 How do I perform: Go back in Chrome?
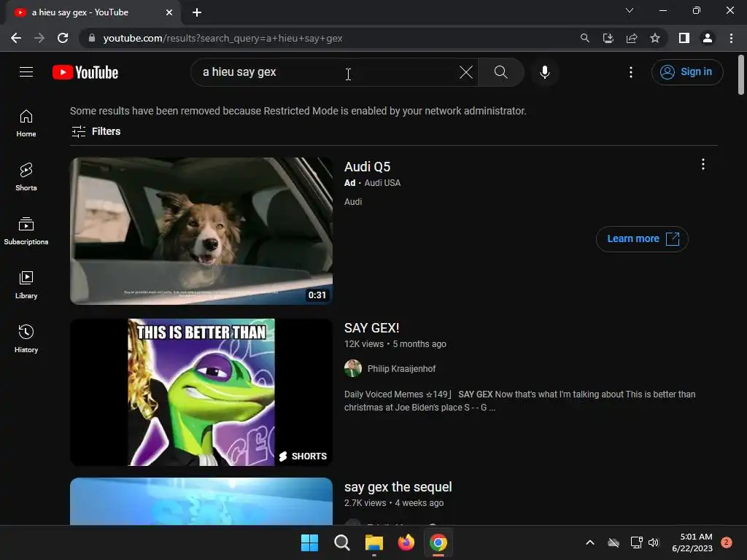(x=16, y=38)
